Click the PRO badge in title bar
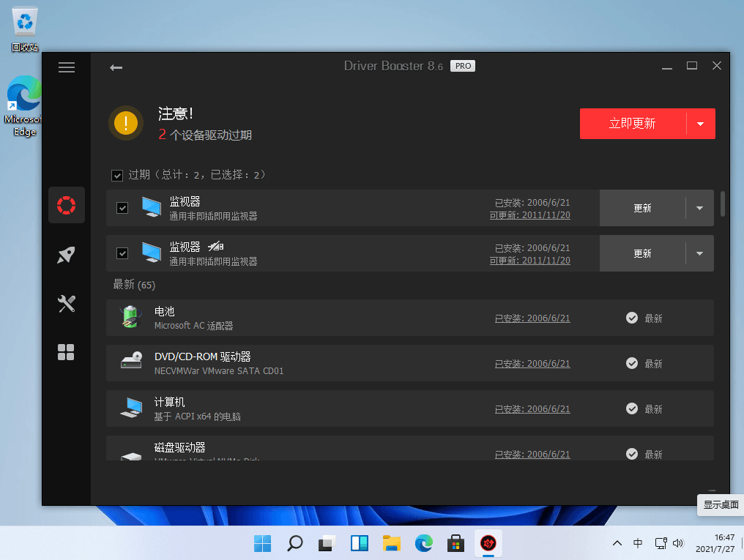This screenshot has height=560, width=744. coord(463,66)
